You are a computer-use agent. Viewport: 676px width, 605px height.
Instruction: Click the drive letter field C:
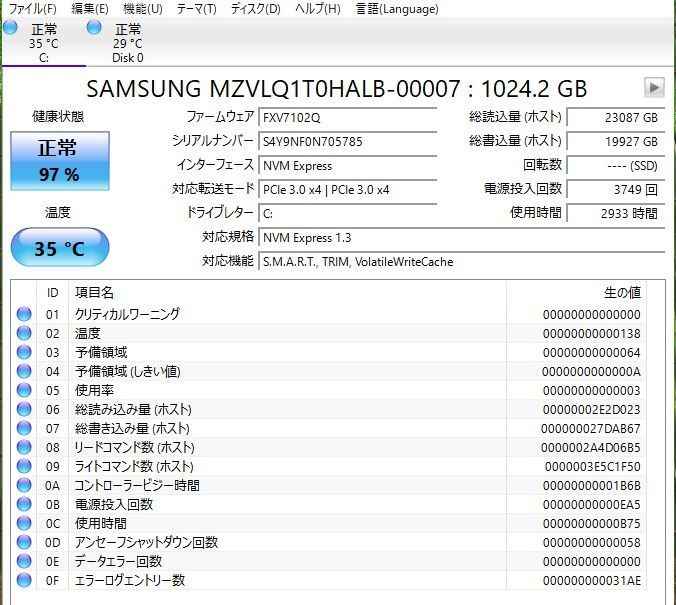pos(347,214)
